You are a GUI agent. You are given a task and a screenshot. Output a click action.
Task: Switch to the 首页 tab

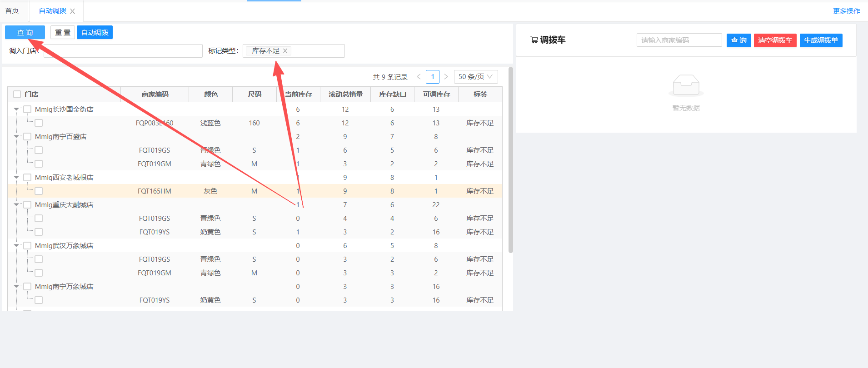click(12, 11)
